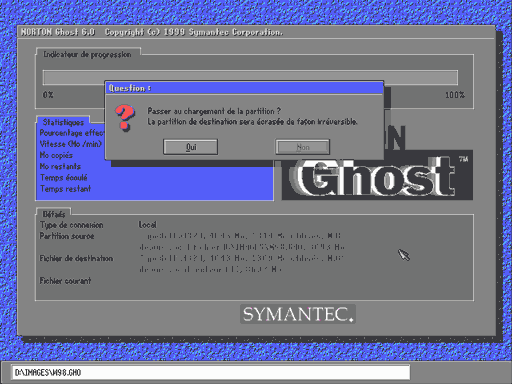512x384 pixels.
Task: Click the Question dialog title bar
Action: tap(244, 88)
